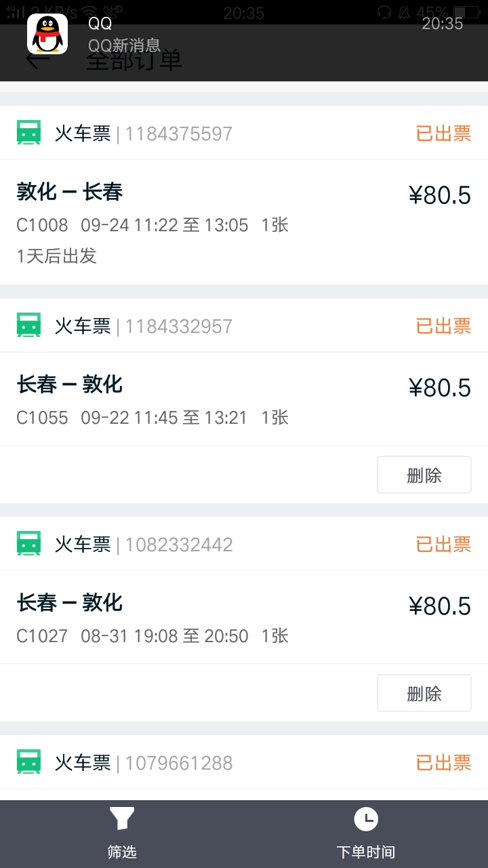Tap the QQ penguin notification icon
Image resolution: width=488 pixels, height=868 pixels.
coord(47,34)
